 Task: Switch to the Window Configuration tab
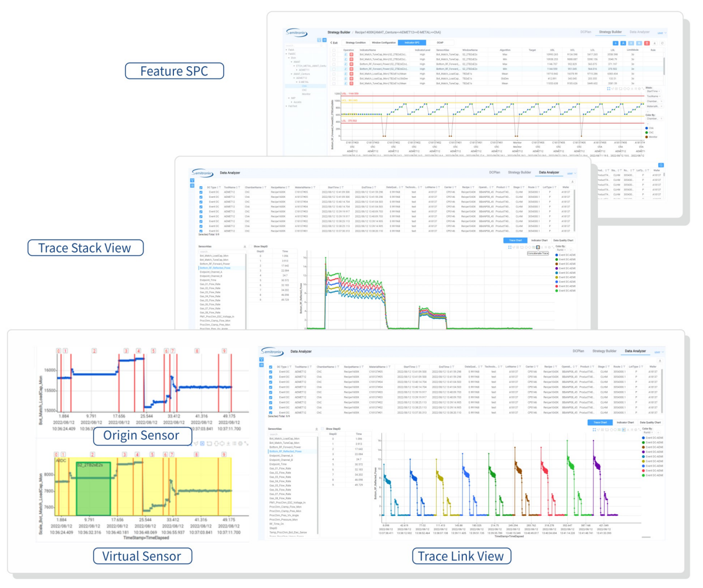coord(383,43)
